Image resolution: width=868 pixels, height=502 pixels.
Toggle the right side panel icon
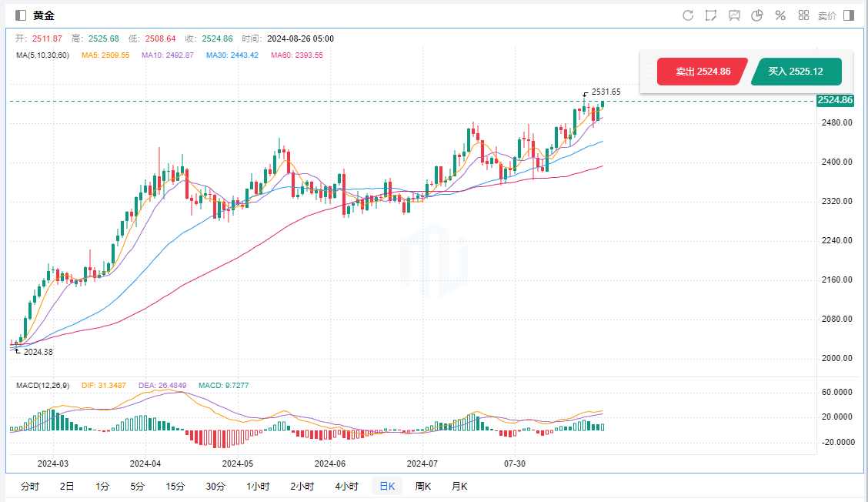pos(849,15)
